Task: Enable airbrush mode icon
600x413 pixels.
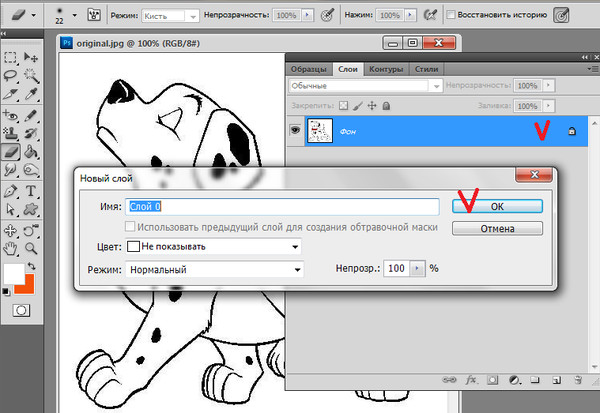Action: [430, 15]
